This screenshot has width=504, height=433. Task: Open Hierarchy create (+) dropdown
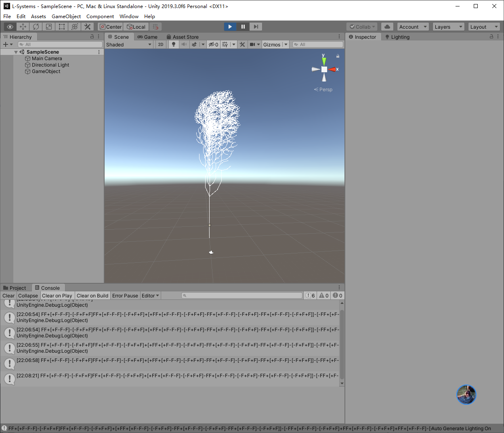coord(8,44)
